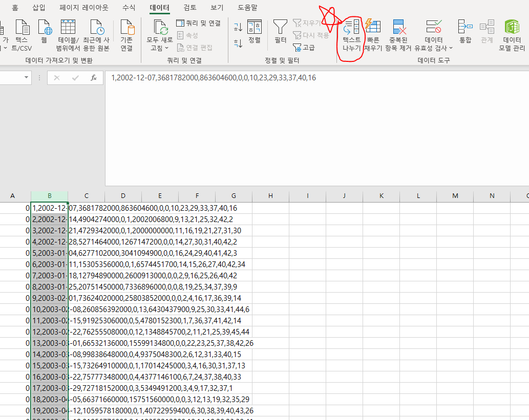The width and height of the screenshot is (529, 420).
Task: Select column C header
Action: tap(87, 196)
